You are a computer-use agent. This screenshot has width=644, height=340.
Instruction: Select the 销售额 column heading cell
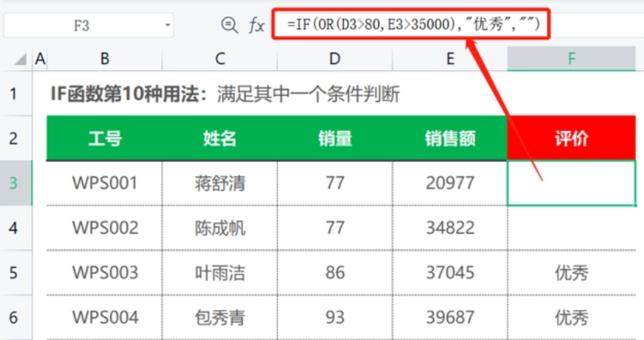[449, 138]
